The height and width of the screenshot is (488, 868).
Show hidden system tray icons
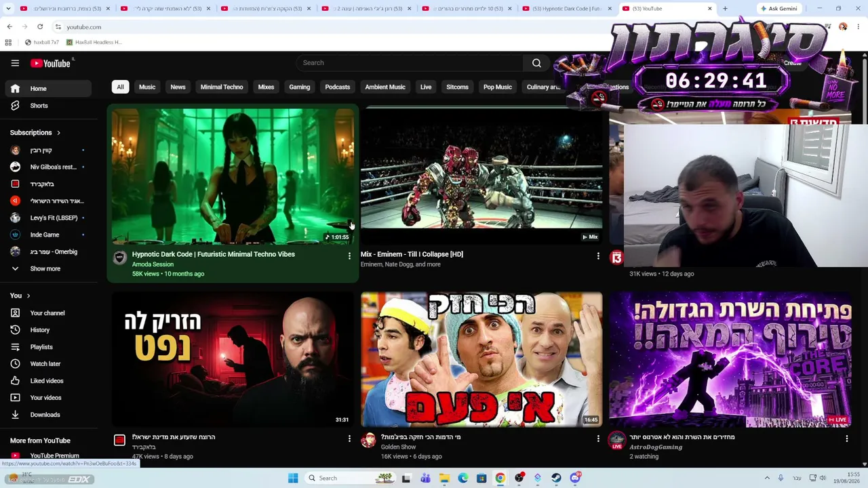767,479
